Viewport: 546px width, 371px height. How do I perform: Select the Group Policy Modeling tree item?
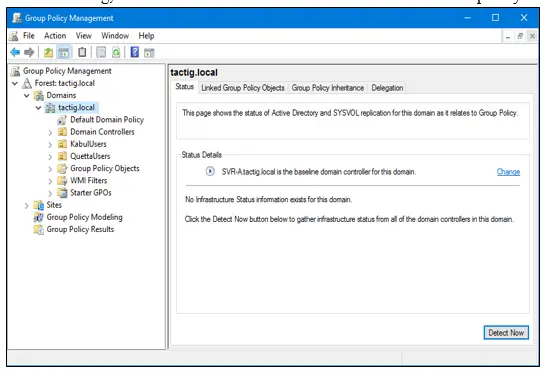pyautogui.click(x=84, y=217)
